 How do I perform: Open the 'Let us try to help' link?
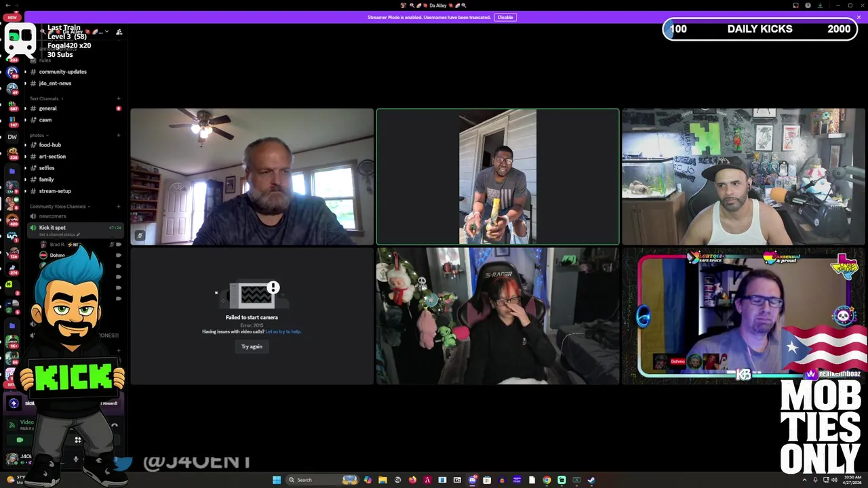[283, 331]
